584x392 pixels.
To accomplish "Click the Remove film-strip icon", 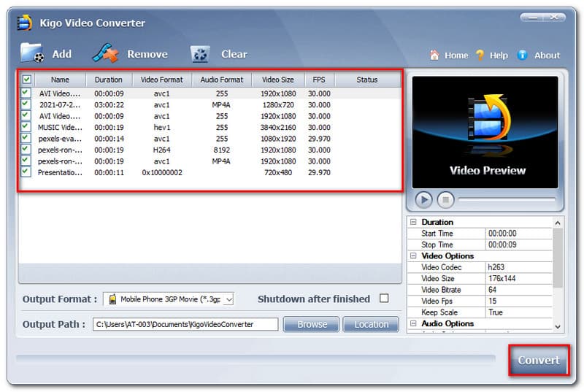I will (x=105, y=53).
